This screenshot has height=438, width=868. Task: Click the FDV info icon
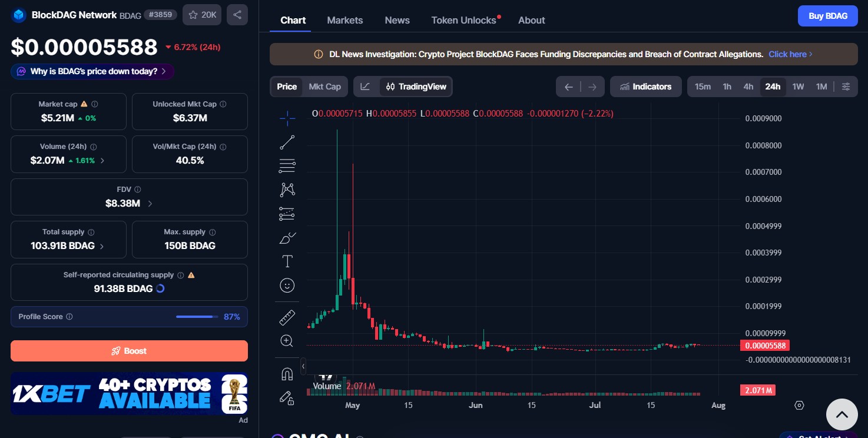point(138,190)
